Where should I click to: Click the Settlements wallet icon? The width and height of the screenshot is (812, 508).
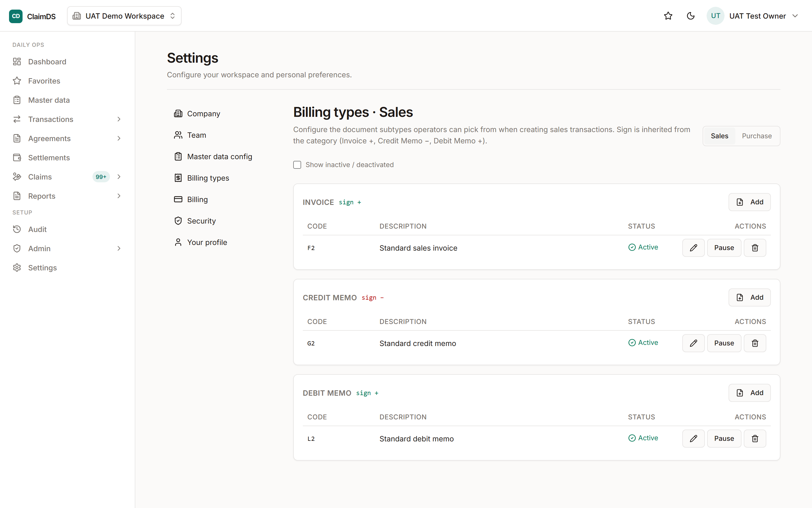tap(17, 157)
